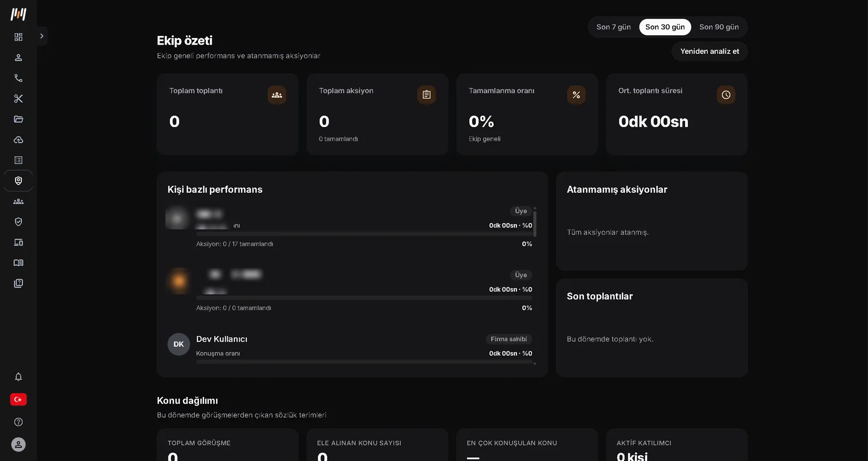
Task: Expand the sidebar with the chevron arrow
Action: pyautogui.click(x=42, y=36)
